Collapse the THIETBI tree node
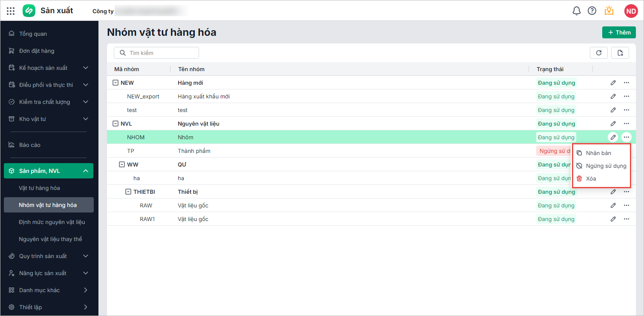 [x=128, y=192]
